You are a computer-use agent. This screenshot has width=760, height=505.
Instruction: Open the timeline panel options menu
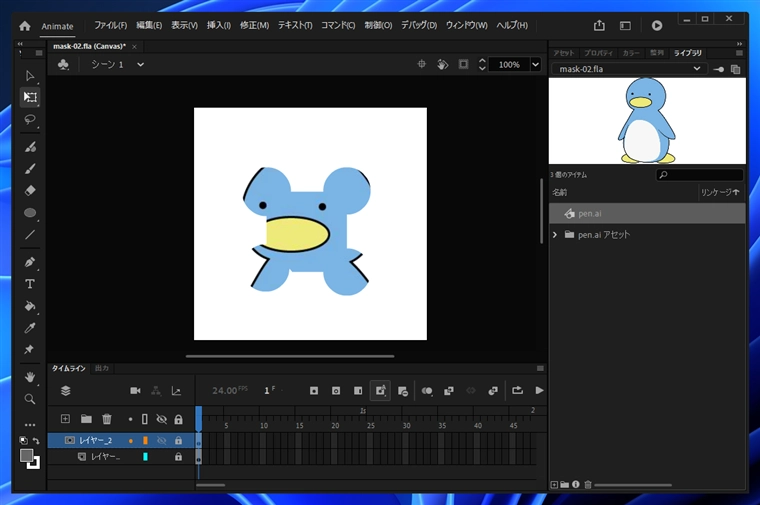[540, 368]
